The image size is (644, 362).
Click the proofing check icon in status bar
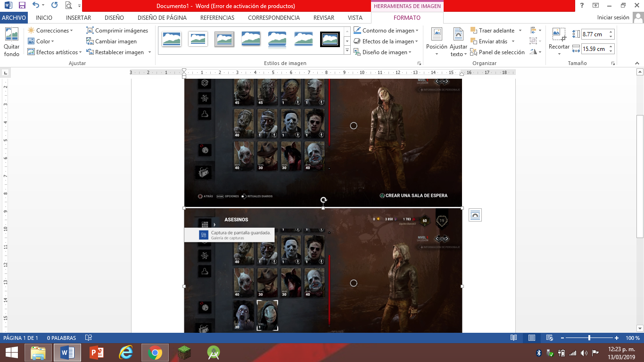88,338
